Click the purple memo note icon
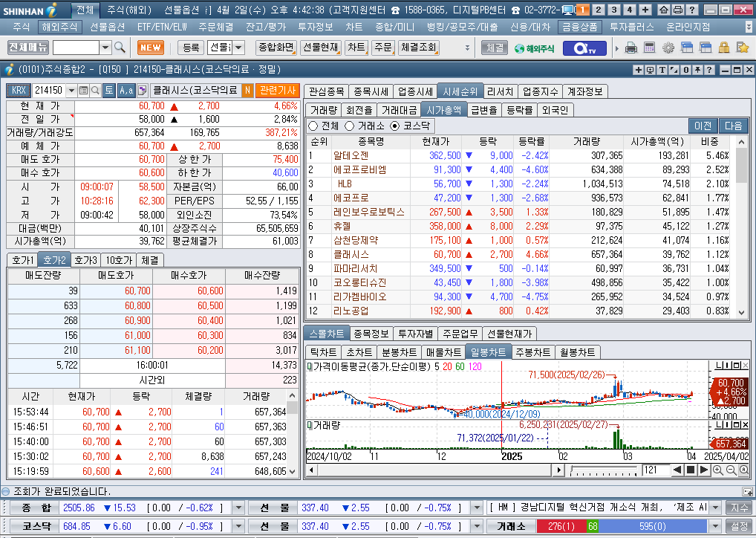 (143, 90)
